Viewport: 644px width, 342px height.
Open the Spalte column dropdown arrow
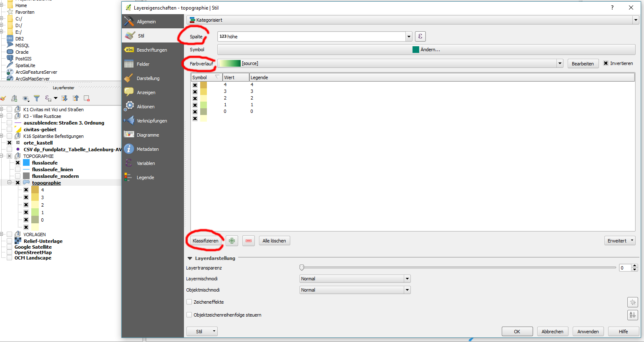(409, 36)
